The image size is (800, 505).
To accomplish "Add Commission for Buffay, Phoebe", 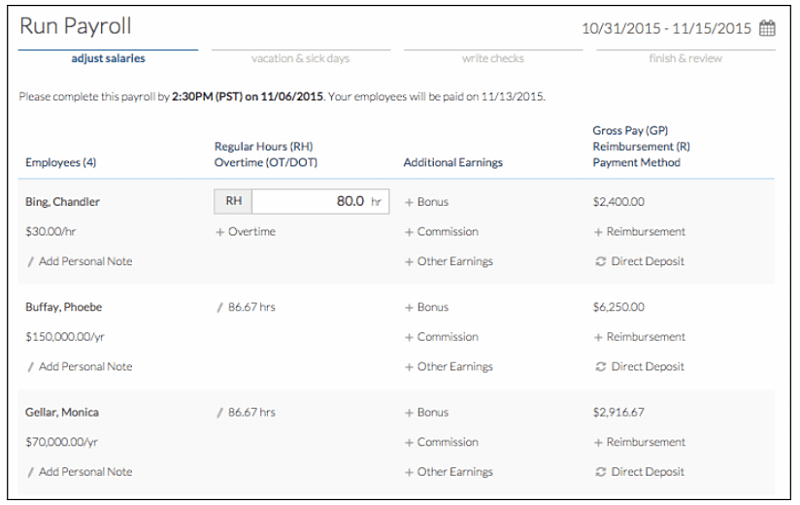I will coord(442,337).
